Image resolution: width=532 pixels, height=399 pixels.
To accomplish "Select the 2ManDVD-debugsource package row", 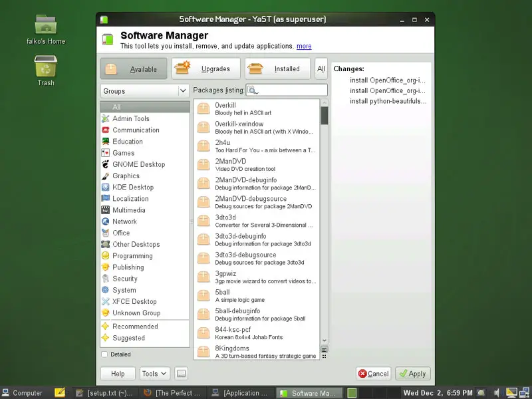I will coord(257,202).
